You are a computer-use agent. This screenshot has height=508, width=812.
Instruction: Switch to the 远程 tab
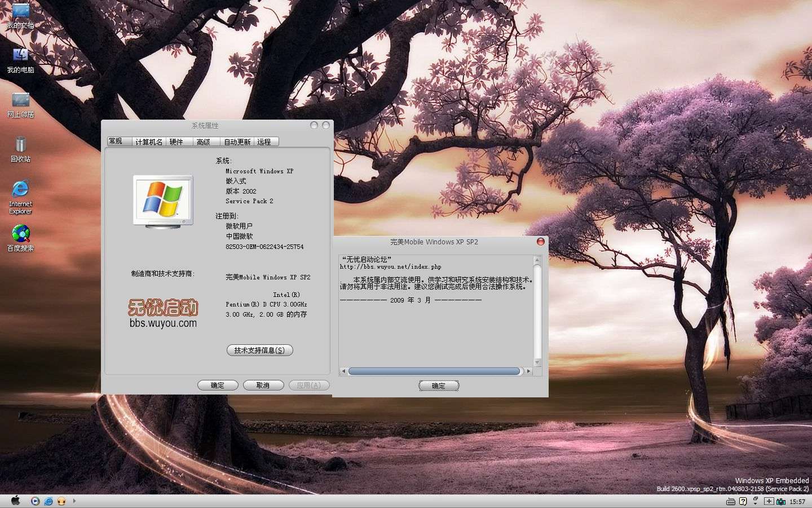(x=266, y=142)
